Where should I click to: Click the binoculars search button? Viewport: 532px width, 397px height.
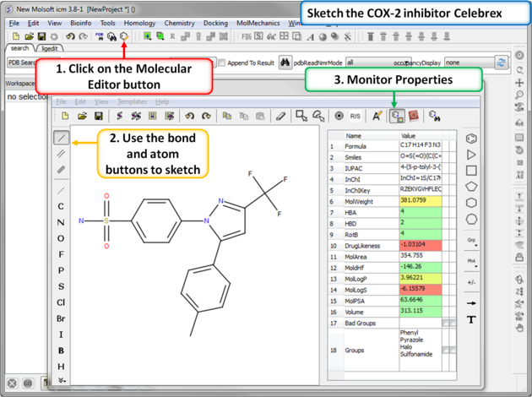[x=285, y=63]
